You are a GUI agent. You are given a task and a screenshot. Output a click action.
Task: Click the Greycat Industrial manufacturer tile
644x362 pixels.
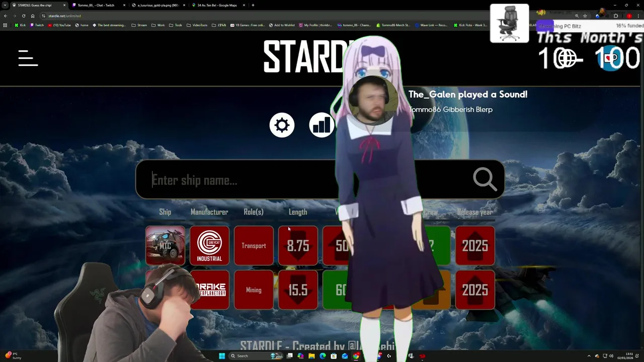(x=209, y=245)
